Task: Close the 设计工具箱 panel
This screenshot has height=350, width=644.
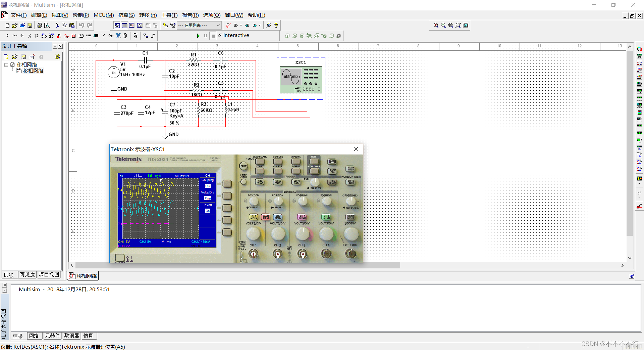Action: 60,46
